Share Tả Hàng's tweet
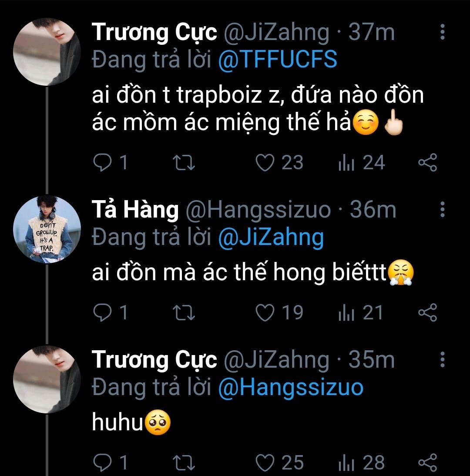Viewport: 470px width, 476px height. [427, 313]
